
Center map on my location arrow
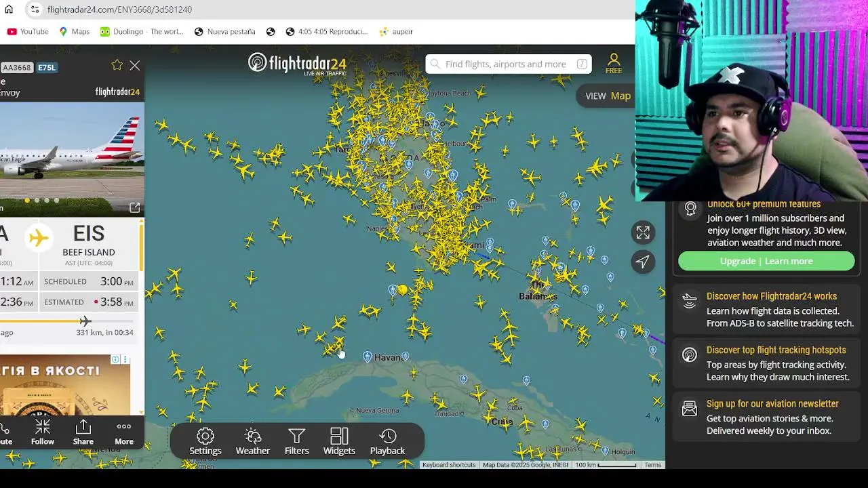point(643,262)
